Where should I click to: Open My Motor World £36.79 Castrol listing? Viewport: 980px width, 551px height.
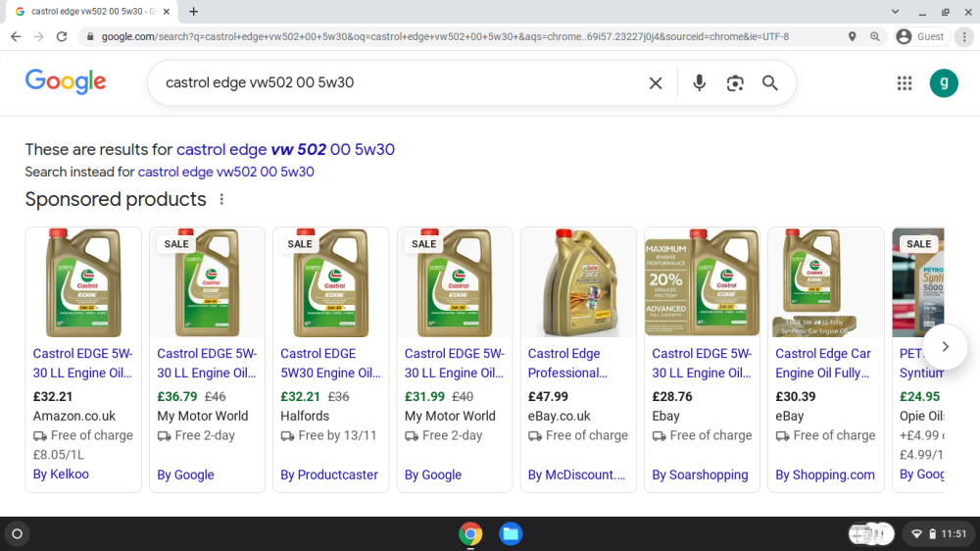coord(206,363)
